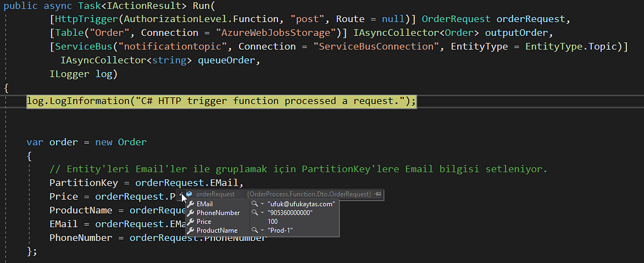Open visualizer dropdown arrow for PhoneNumber row
Screen dimensions: 644x263
[262, 213]
